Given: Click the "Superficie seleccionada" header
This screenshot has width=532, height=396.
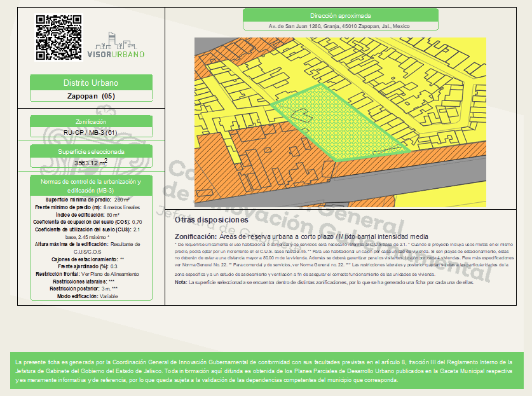Looking at the screenshot, I should click(91, 152).
